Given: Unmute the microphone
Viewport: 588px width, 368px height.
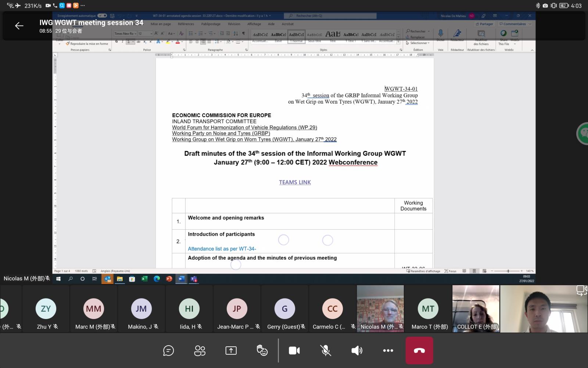Looking at the screenshot, I should tap(326, 351).
